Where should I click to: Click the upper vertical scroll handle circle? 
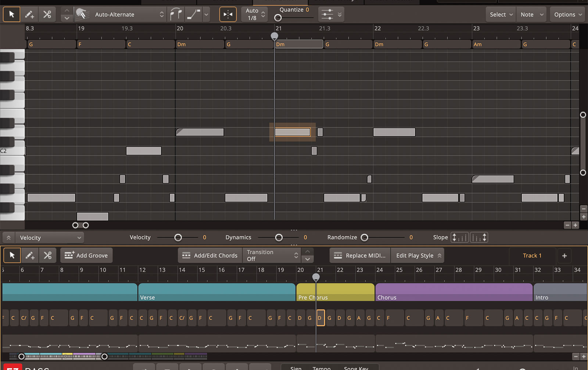pyautogui.click(x=583, y=115)
